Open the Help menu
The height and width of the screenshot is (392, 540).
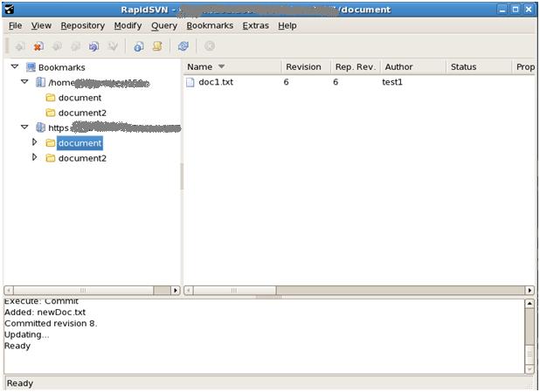[x=287, y=26]
